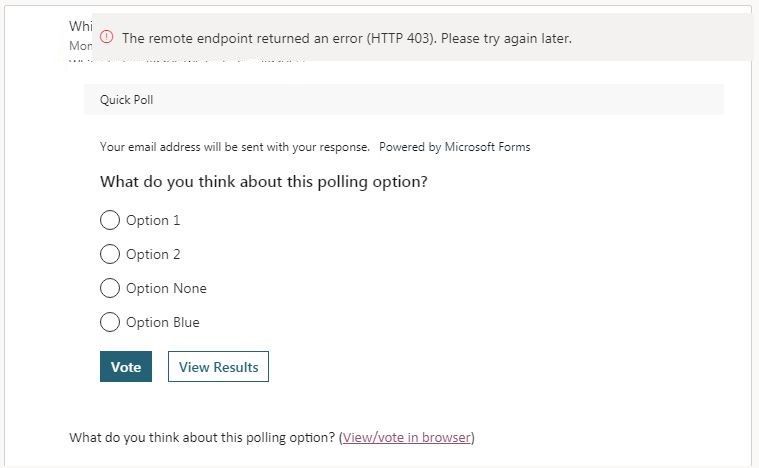Image resolution: width=759 pixels, height=468 pixels.
Task: Click the email address notice text
Action: tap(235, 147)
